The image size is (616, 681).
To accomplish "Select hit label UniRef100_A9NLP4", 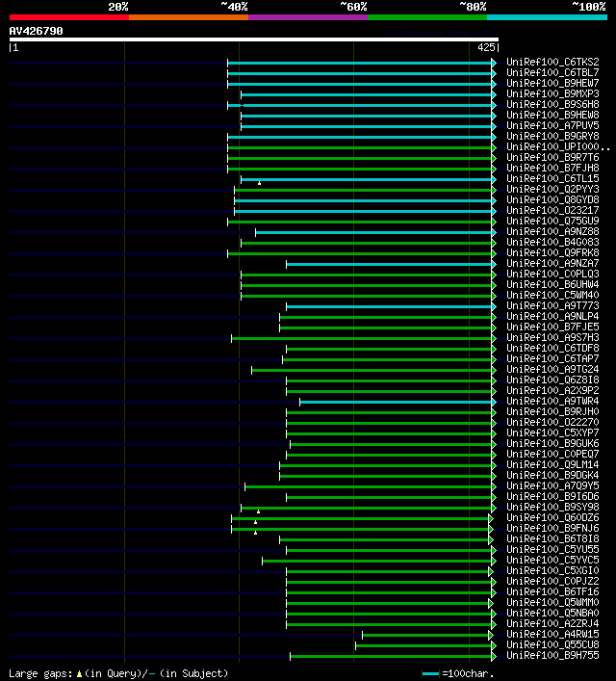I will [x=552, y=317].
